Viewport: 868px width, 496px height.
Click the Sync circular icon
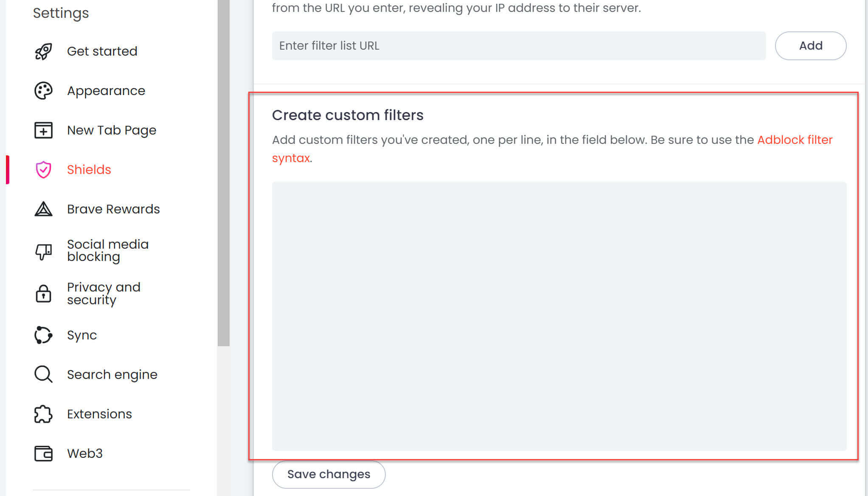(x=43, y=335)
